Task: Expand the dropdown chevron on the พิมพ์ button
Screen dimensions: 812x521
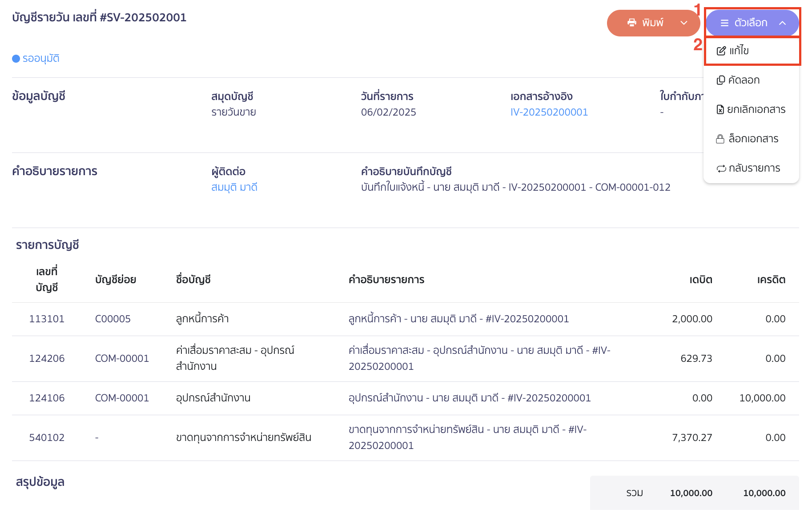Action: (x=684, y=23)
